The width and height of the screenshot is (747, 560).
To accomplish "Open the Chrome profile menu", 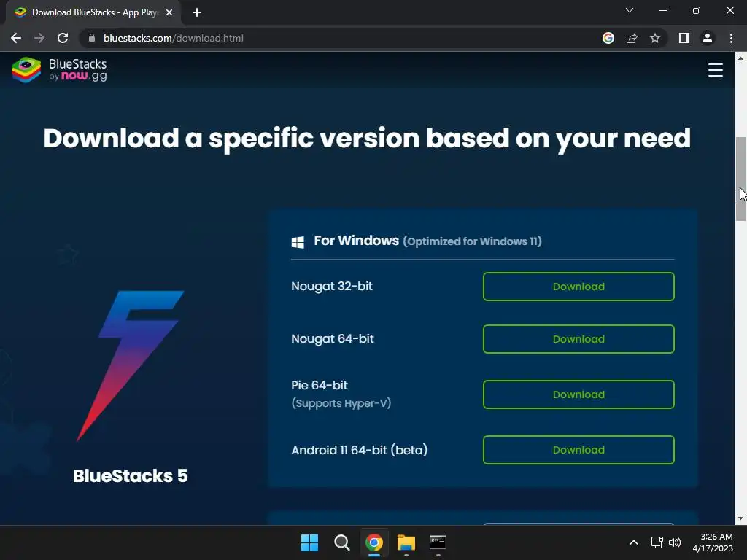I will click(x=708, y=38).
